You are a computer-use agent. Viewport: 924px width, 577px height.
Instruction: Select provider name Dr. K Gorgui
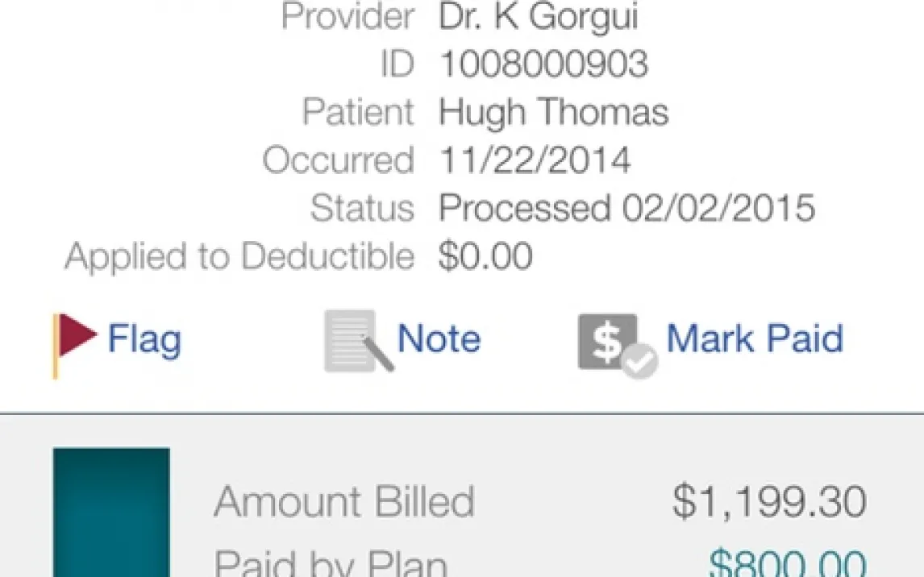coord(538,17)
